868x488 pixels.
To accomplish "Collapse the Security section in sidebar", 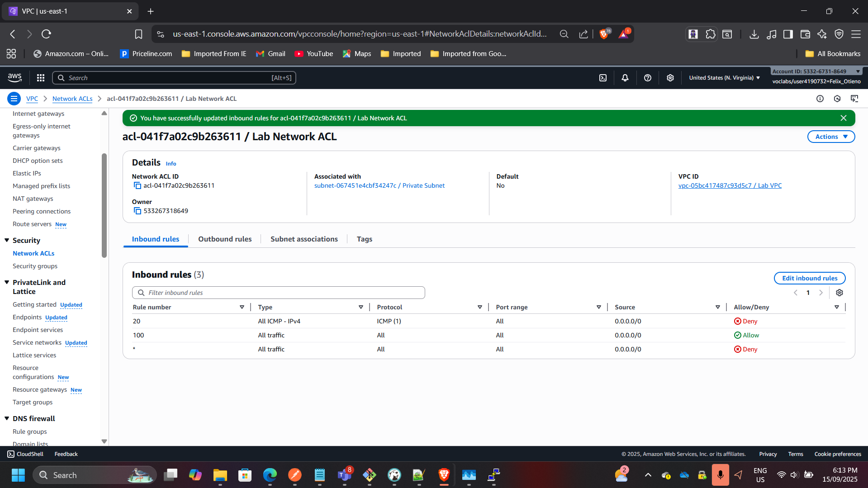I will 7,240.
